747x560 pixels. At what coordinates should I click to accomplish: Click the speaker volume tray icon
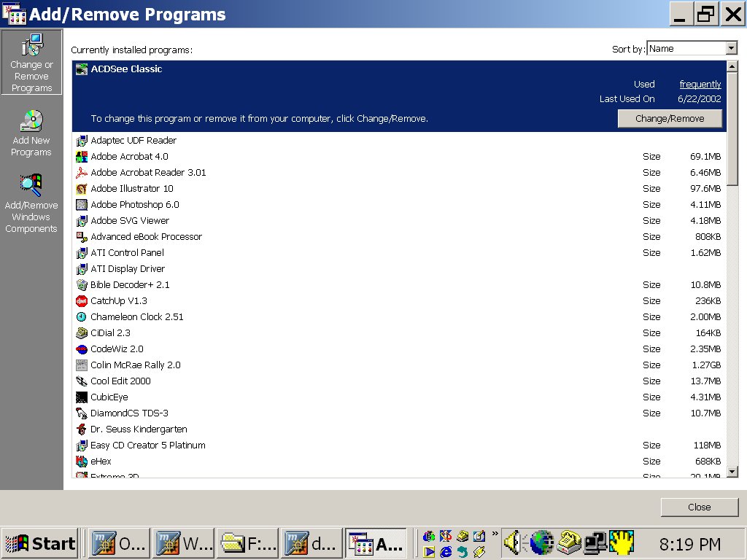click(514, 542)
